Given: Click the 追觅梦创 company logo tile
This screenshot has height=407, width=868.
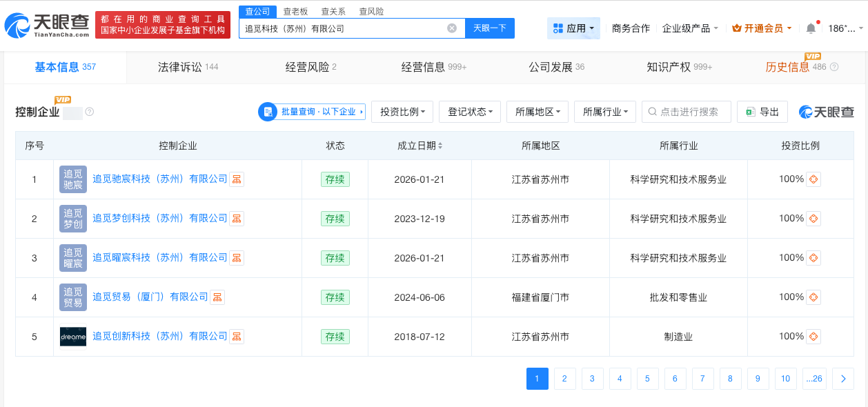Looking at the screenshot, I should pos(73,219).
